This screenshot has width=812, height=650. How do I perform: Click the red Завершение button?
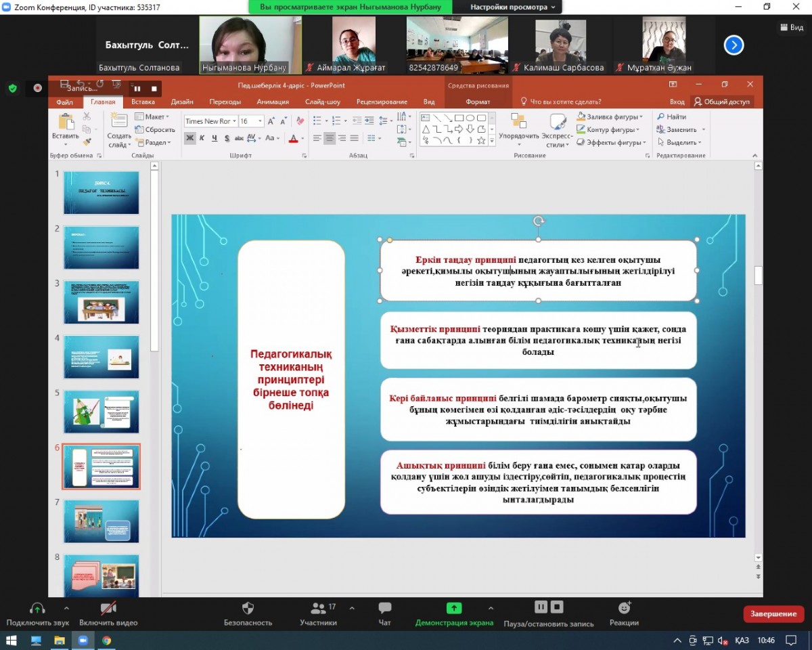point(773,613)
